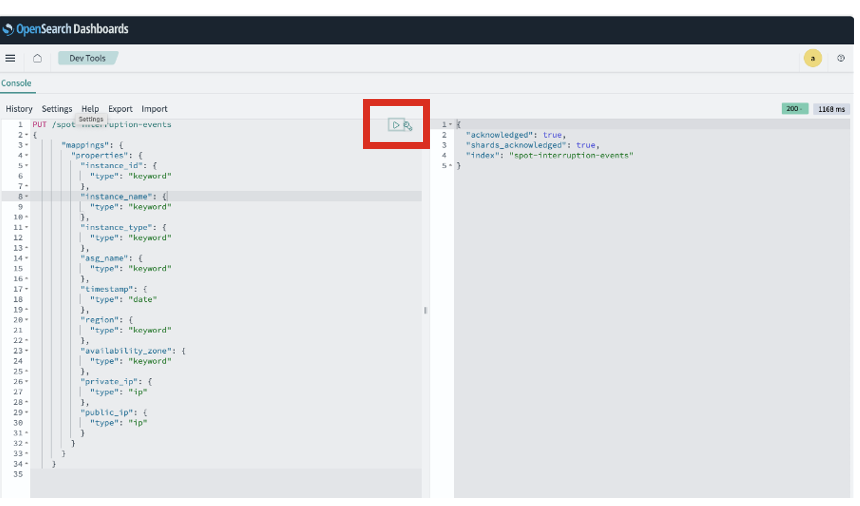Click the send request play icon
The image size is (860, 506).
396,125
